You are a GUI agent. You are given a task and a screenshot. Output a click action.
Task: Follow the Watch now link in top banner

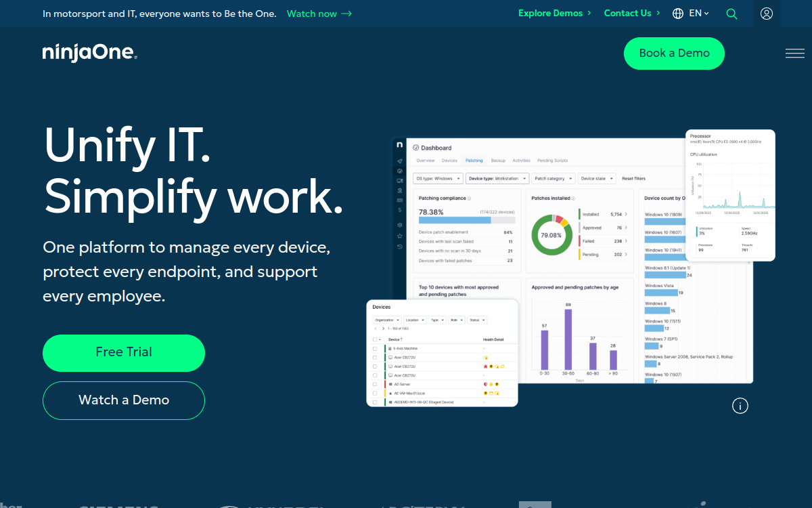point(319,14)
